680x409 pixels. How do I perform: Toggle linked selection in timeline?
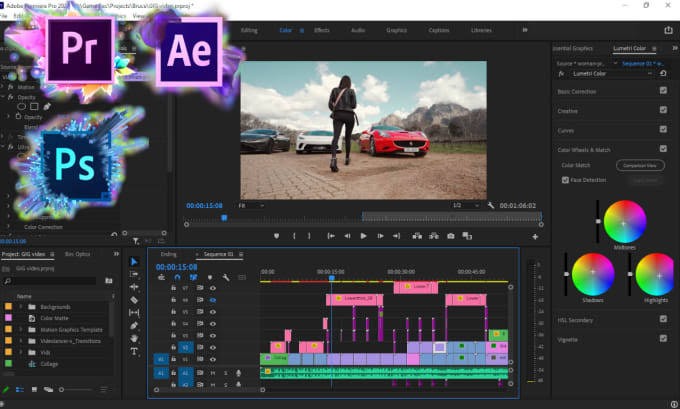[x=193, y=277]
